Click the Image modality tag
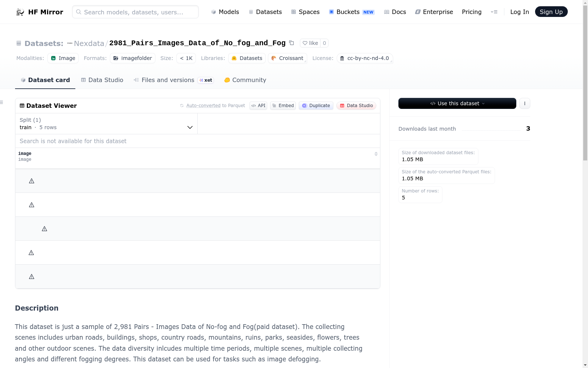This screenshot has width=588, height=368. pos(63,58)
